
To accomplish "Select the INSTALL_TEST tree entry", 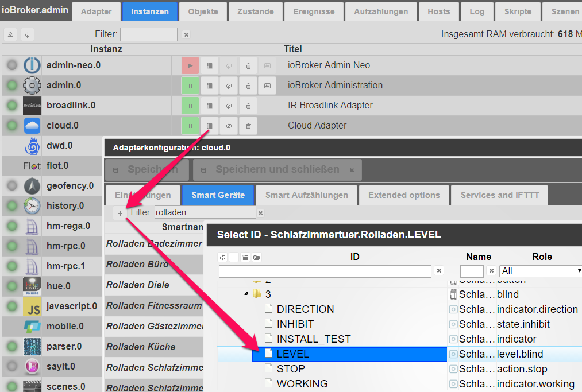I will (314, 339).
